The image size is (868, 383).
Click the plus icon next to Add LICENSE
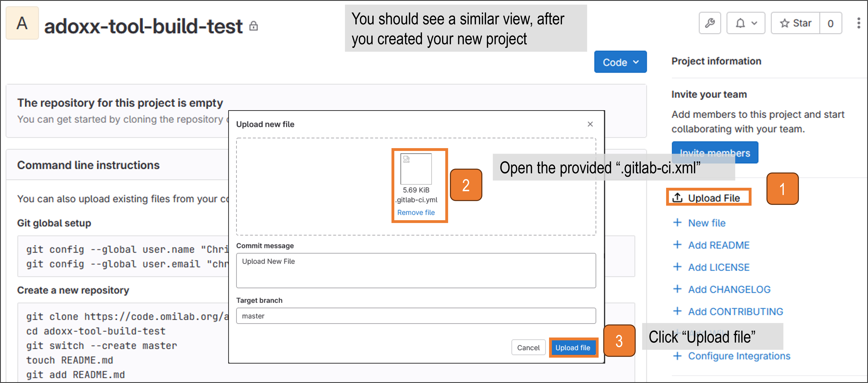(x=677, y=267)
